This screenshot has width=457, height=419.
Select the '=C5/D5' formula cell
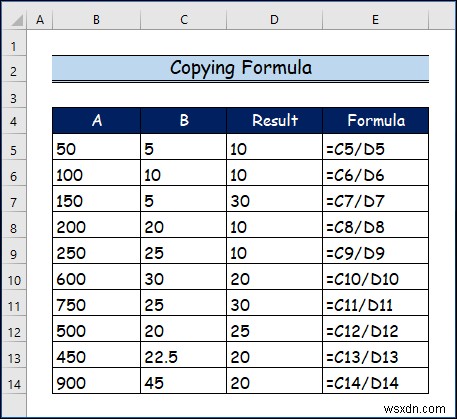376,147
